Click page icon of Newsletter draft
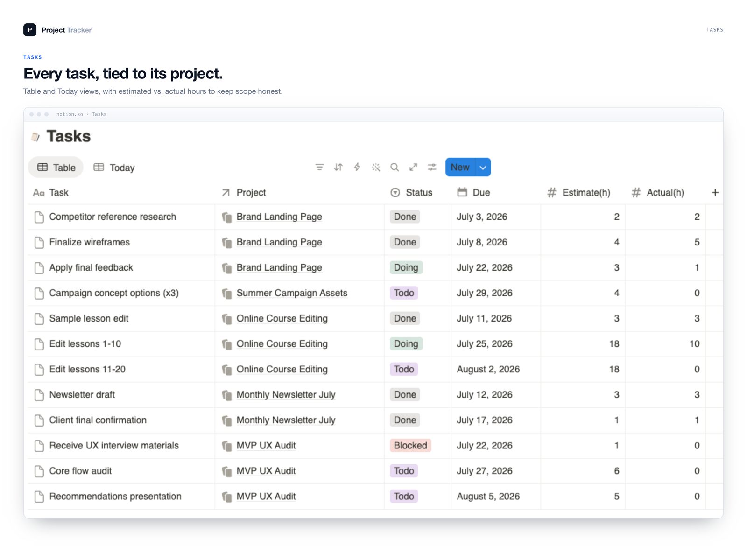This screenshot has height=560, width=747. pos(39,395)
